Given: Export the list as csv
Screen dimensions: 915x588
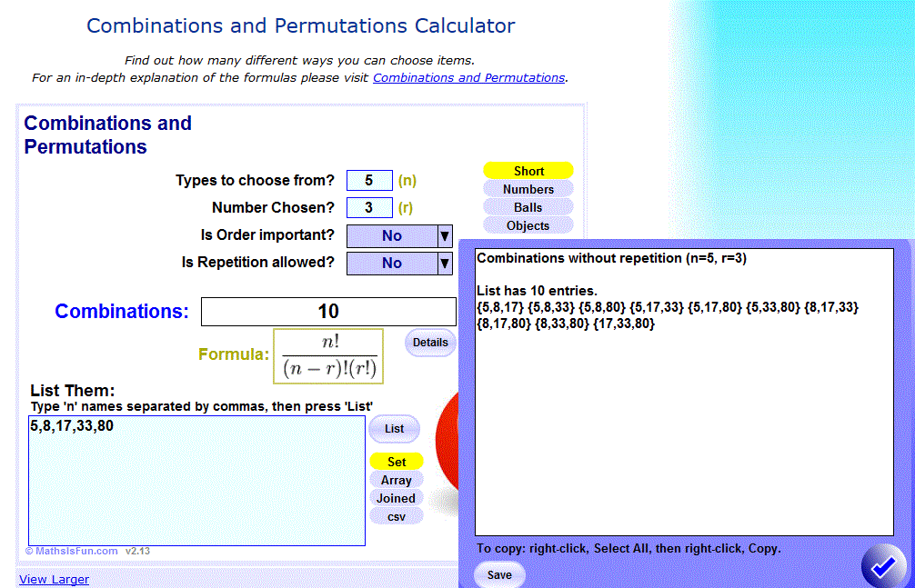Looking at the screenshot, I should 396,515.
